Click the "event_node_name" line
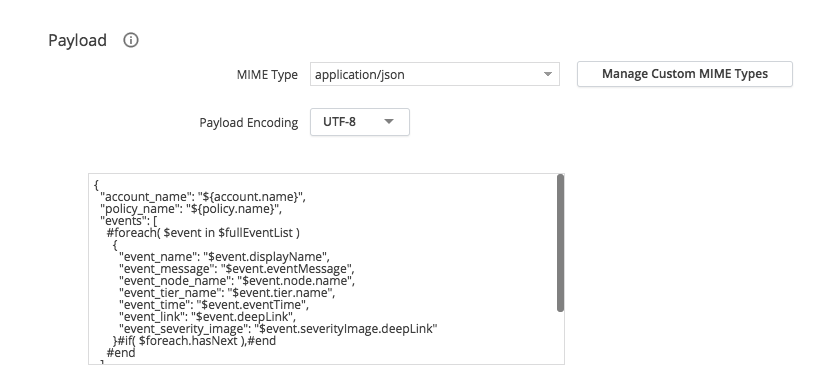This screenshot has height=389, width=832. tap(237, 281)
